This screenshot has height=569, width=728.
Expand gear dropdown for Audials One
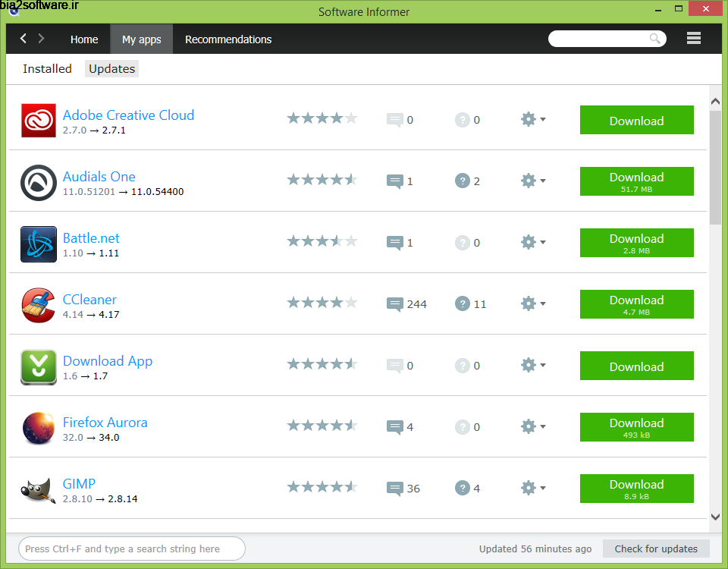tap(533, 181)
